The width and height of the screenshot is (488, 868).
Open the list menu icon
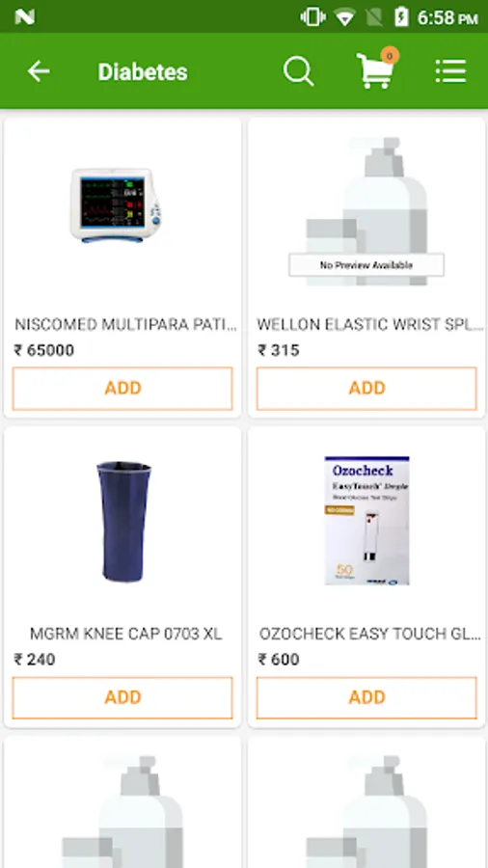(450, 71)
